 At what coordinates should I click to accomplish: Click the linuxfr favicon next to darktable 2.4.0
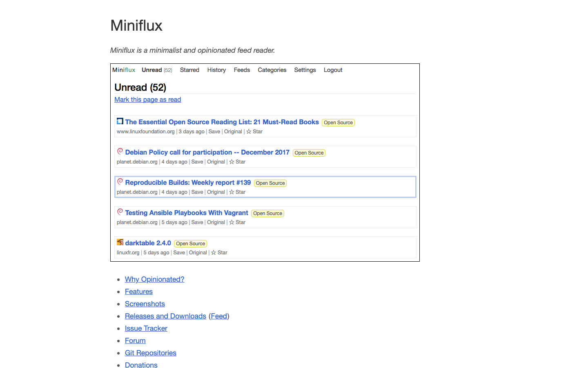120,242
